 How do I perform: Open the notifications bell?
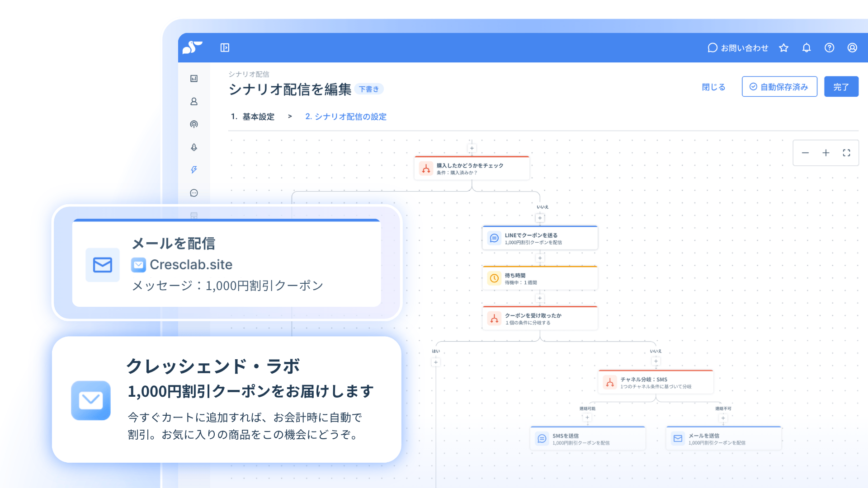(807, 48)
